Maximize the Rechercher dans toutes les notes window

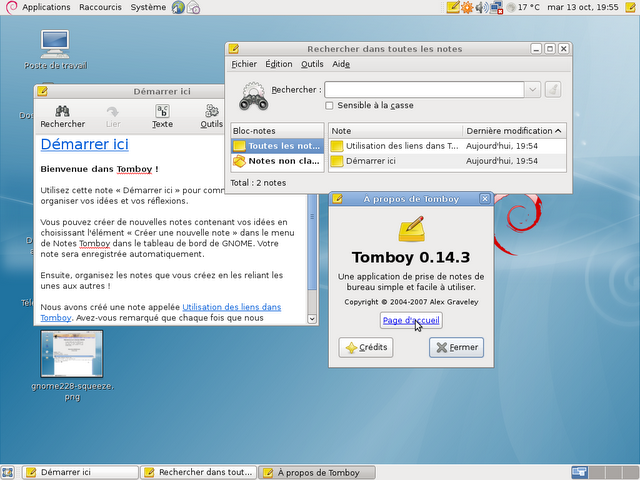(550, 49)
